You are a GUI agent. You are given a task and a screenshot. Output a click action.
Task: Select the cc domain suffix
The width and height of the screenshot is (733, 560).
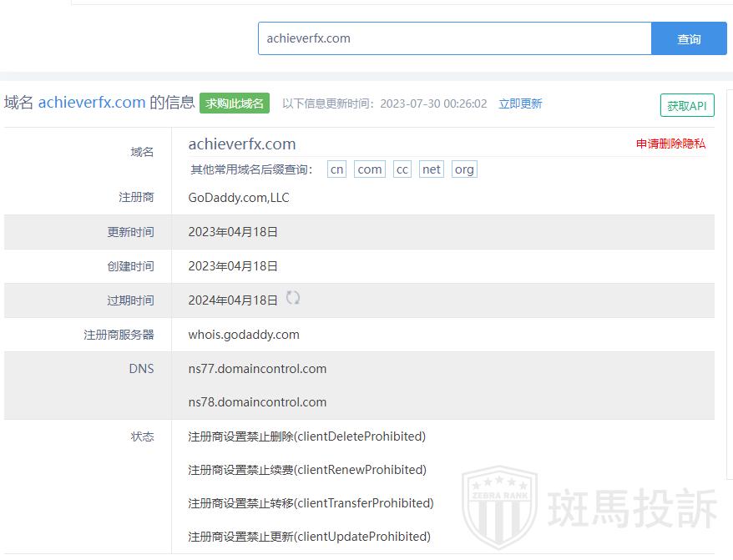(x=402, y=169)
